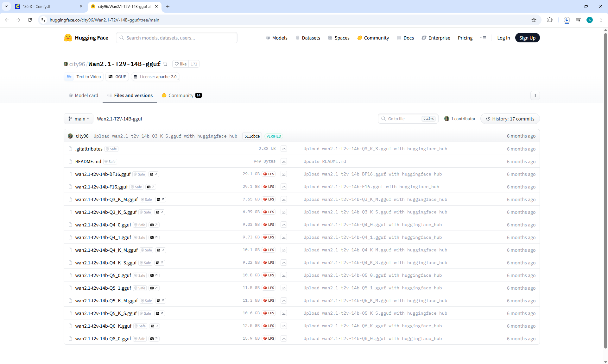Click the Sign Up button

[527, 38]
